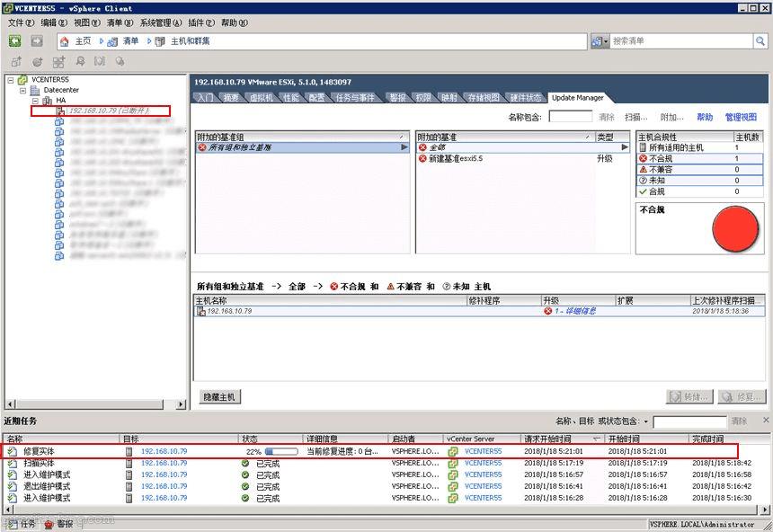Click the new virtual machine toolbar icon
Viewport: 773px width, 532px height.
(16, 62)
